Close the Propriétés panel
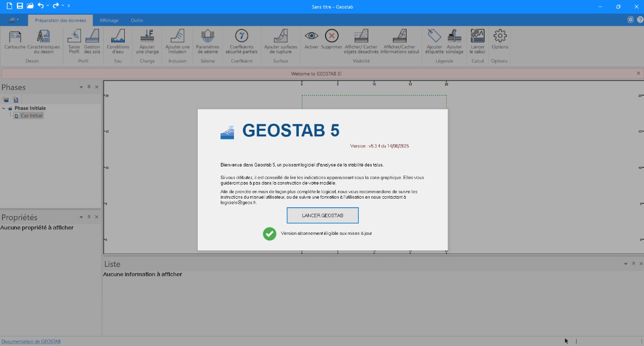The width and height of the screenshot is (644, 346). click(x=97, y=217)
